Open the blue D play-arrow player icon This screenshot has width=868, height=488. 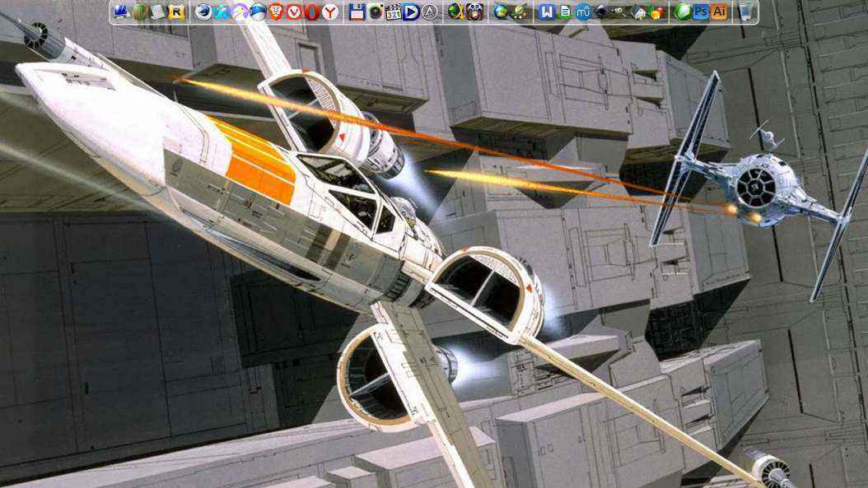[x=411, y=12]
